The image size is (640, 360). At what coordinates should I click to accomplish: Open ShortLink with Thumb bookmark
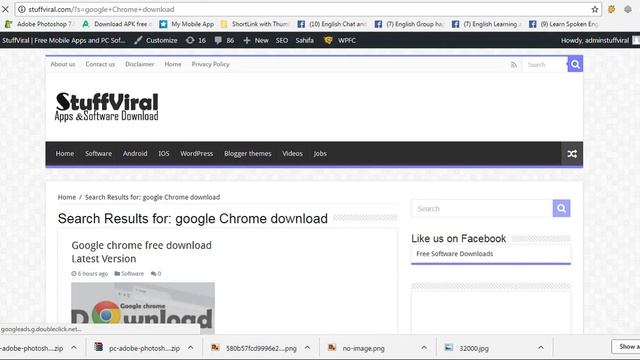255,24
